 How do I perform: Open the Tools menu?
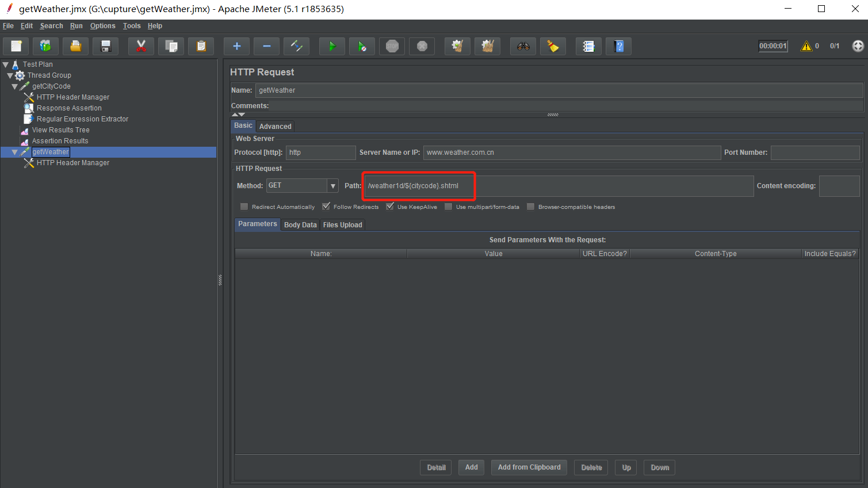coord(132,26)
